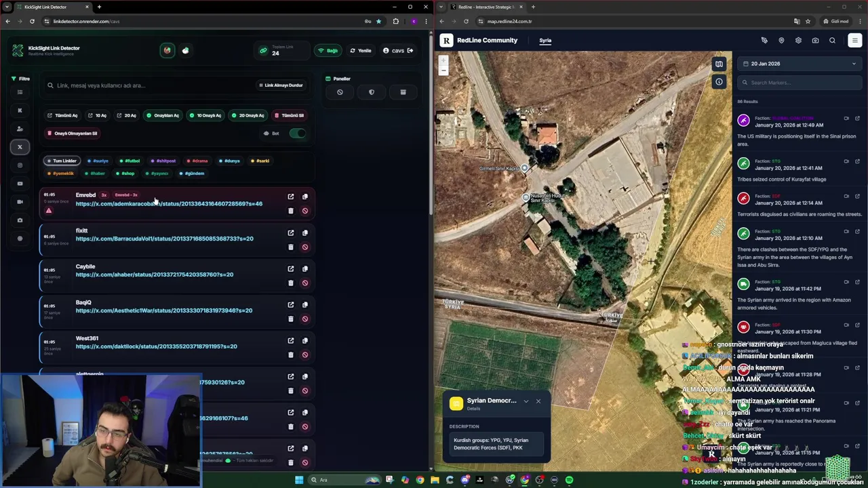
Task: Click the Tümünü Aç button
Action: [x=62, y=115]
